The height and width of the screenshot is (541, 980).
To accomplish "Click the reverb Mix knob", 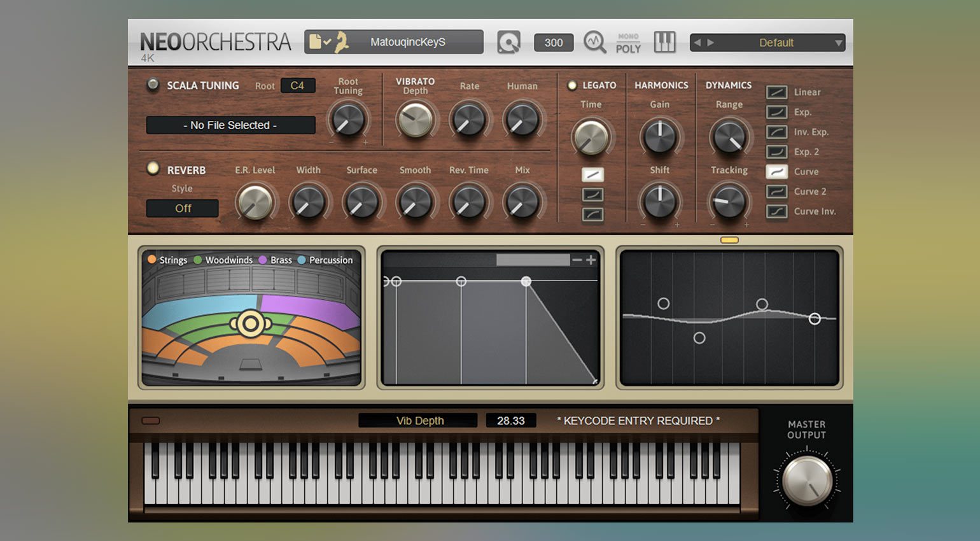I will click(x=522, y=202).
